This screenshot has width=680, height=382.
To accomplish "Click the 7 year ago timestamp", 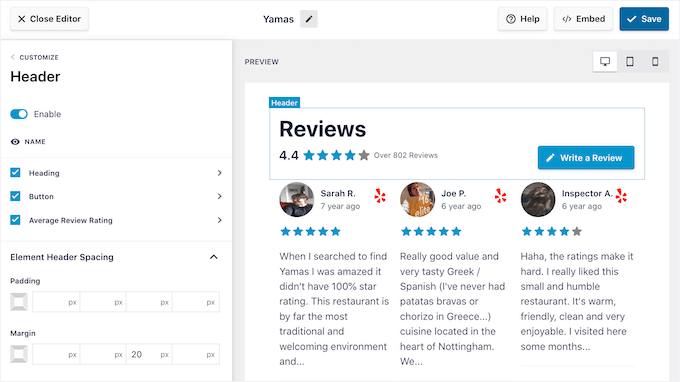I will coord(340,206).
